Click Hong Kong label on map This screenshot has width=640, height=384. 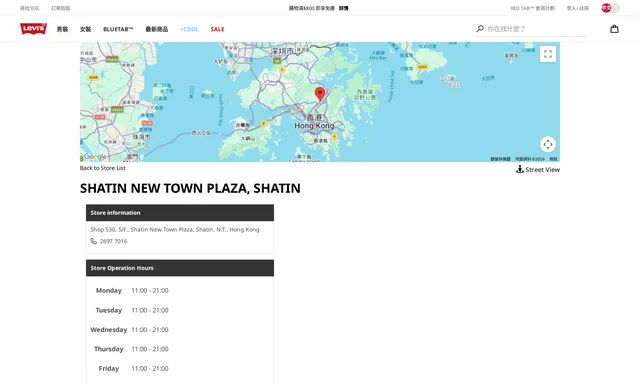(x=314, y=126)
